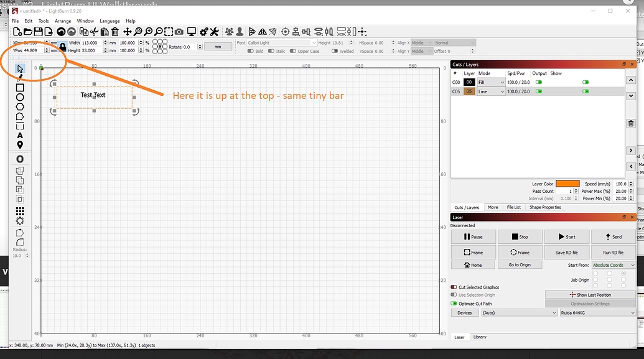This screenshot has width=644, height=359.
Task: Open Device Settings via the wrench icon
Action: (x=215, y=31)
